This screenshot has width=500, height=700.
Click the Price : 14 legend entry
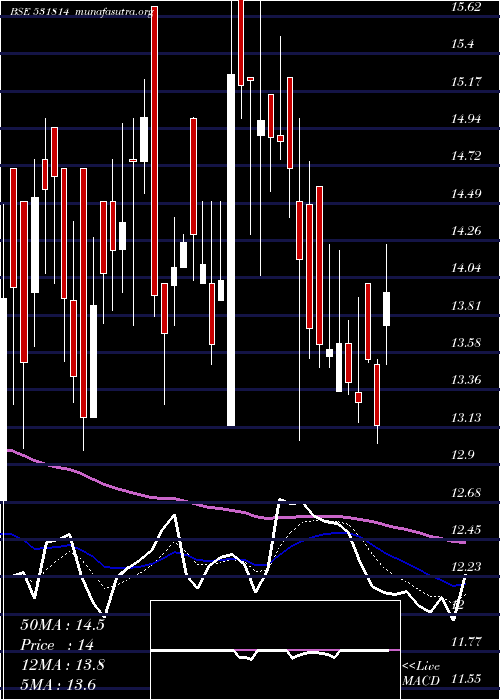[x=57, y=645]
